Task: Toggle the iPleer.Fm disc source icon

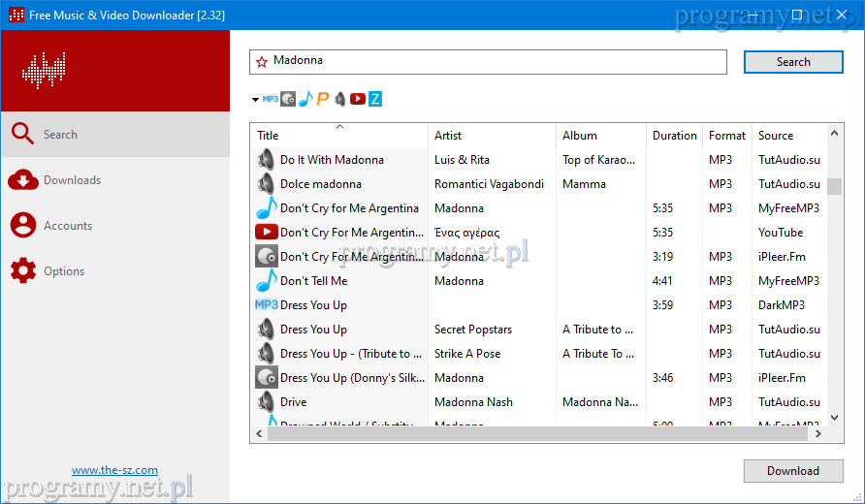Action: tap(288, 99)
